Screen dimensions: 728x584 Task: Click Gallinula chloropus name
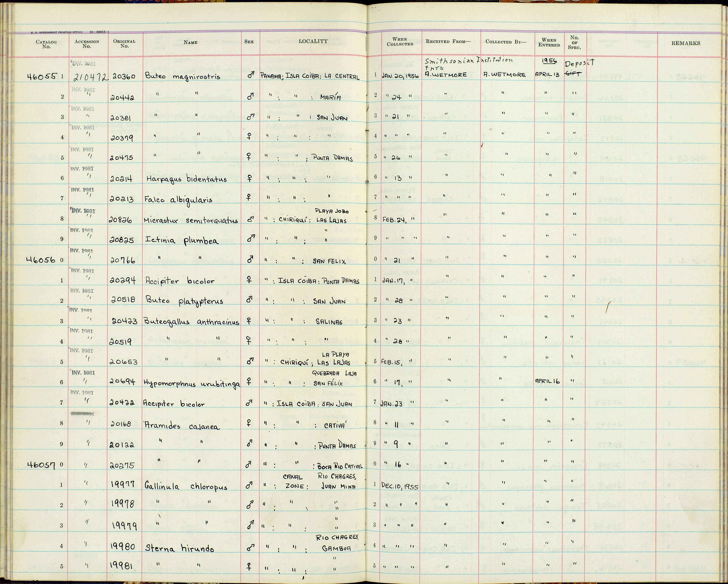(186, 487)
